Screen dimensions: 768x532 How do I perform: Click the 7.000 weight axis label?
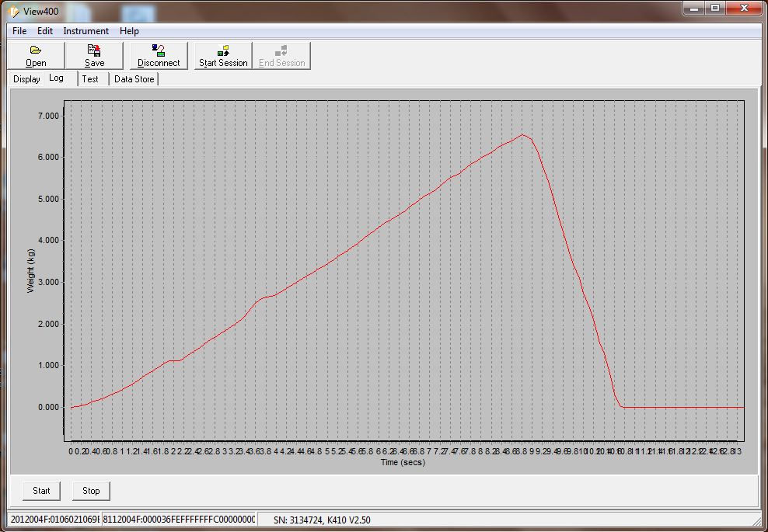click(x=48, y=116)
